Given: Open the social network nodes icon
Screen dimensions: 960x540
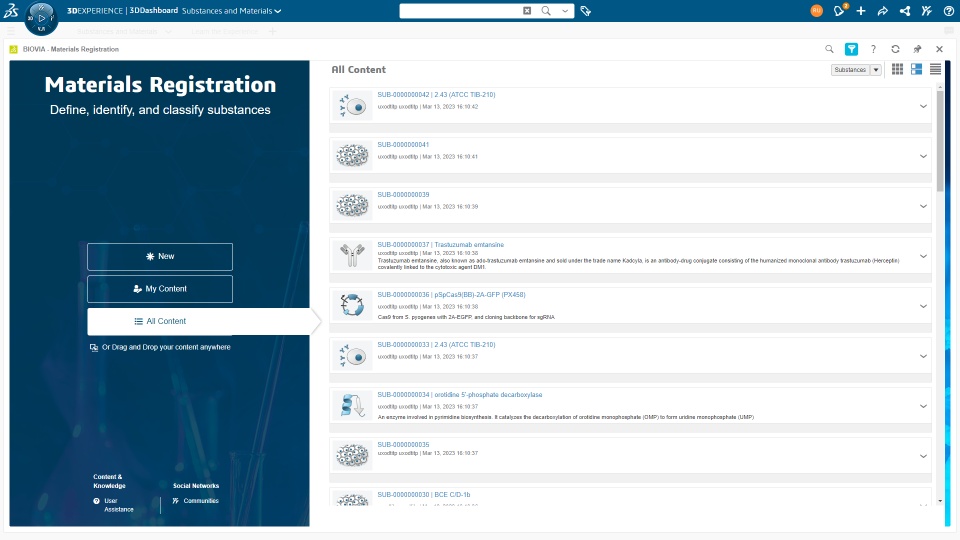Looking at the screenshot, I should click(x=904, y=11).
